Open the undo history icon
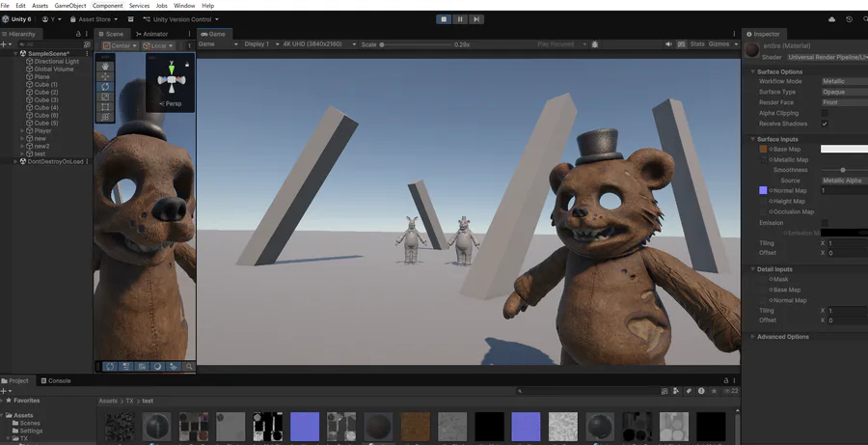Viewport: 868px width, 445px height. (x=849, y=19)
